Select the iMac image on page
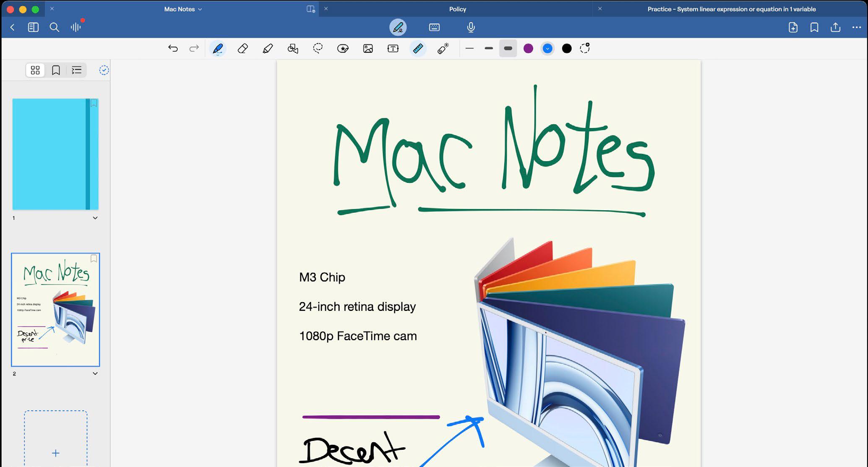Image resolution: width=868 pixels, height=467 pixels. (x=579, y=352)
